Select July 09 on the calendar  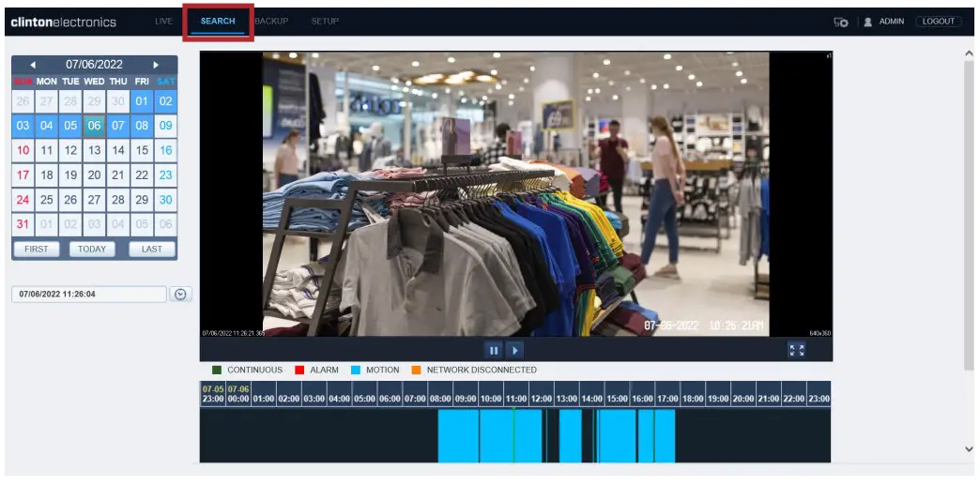coord(165,126)
